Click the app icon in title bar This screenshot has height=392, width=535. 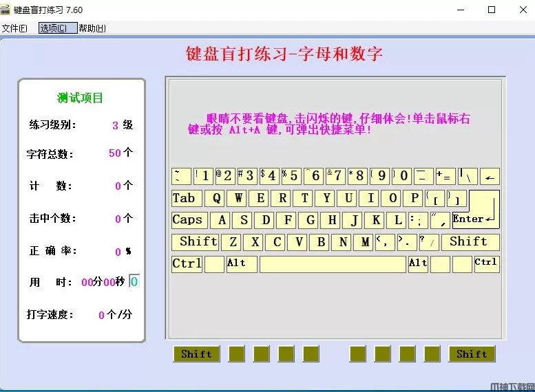point(5,10)
